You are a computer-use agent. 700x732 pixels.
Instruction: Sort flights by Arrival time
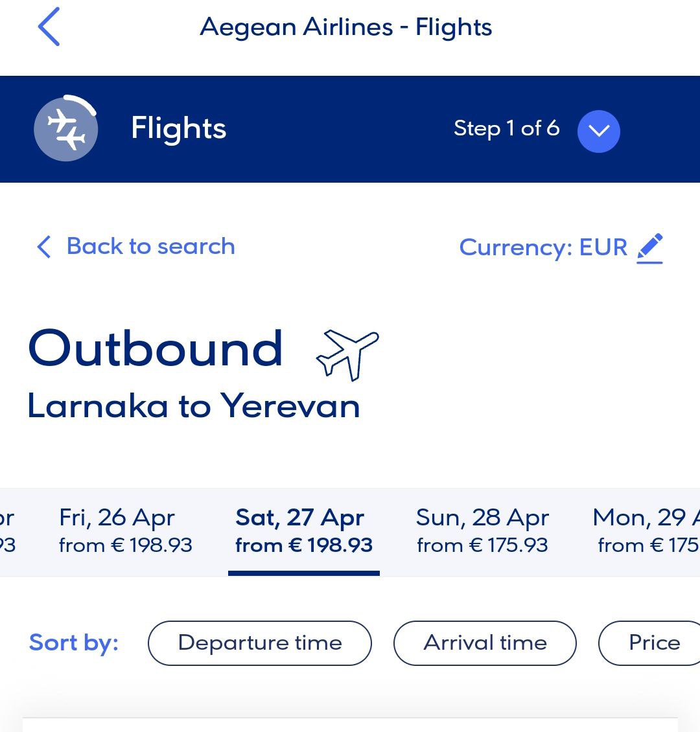(x=485, y=643)
